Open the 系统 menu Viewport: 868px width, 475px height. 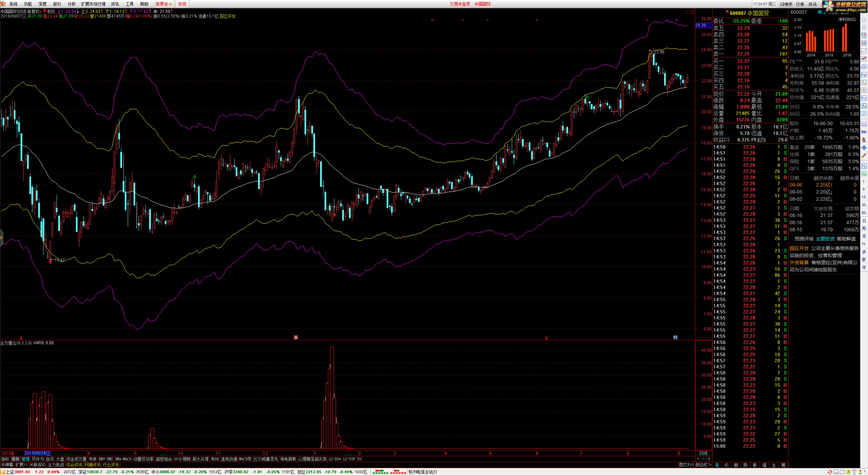pos(14,4)
